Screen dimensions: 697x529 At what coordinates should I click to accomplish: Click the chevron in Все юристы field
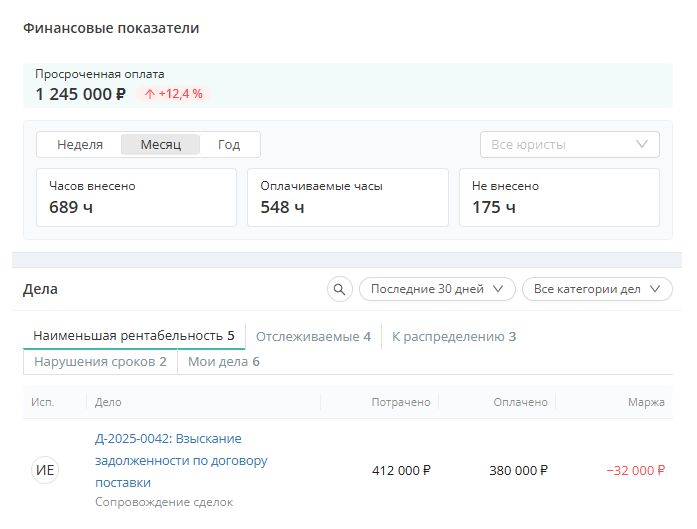click(641, 144)
